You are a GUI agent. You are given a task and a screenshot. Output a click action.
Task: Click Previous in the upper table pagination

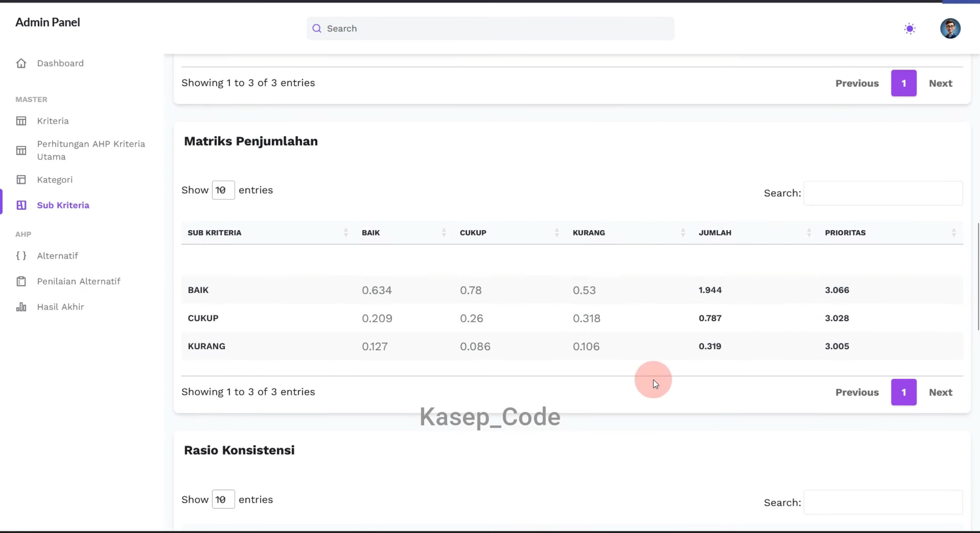(x=857, y=83)
